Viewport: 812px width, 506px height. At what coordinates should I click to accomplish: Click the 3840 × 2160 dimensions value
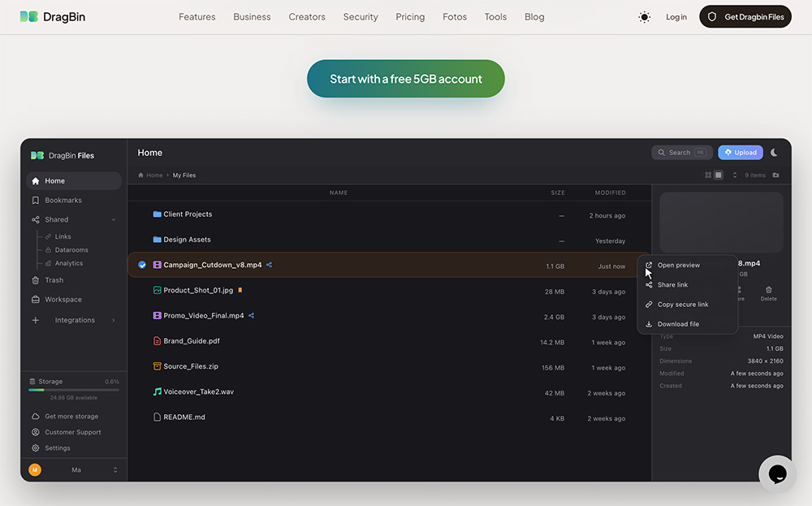[765, 361]
